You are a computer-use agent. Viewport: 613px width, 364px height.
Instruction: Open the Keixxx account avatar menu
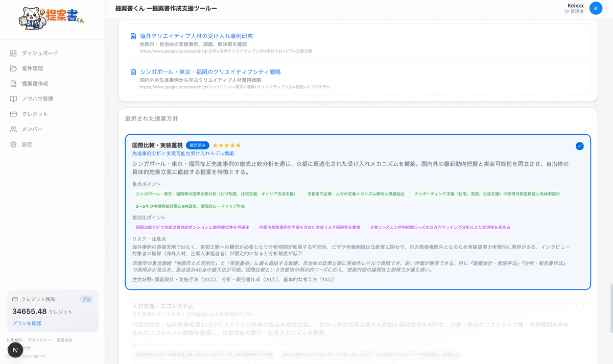596,8
